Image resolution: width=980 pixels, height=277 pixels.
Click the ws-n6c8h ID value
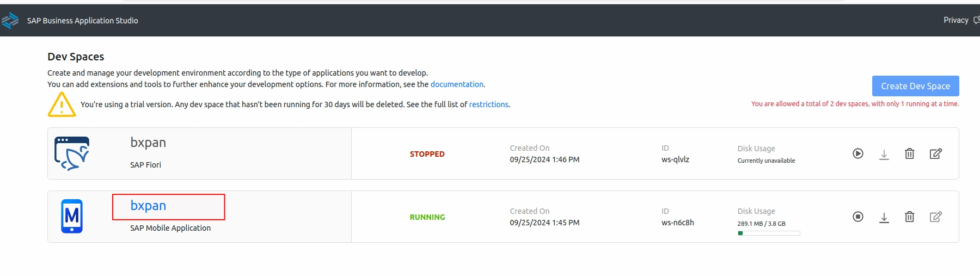coord(678,223)
